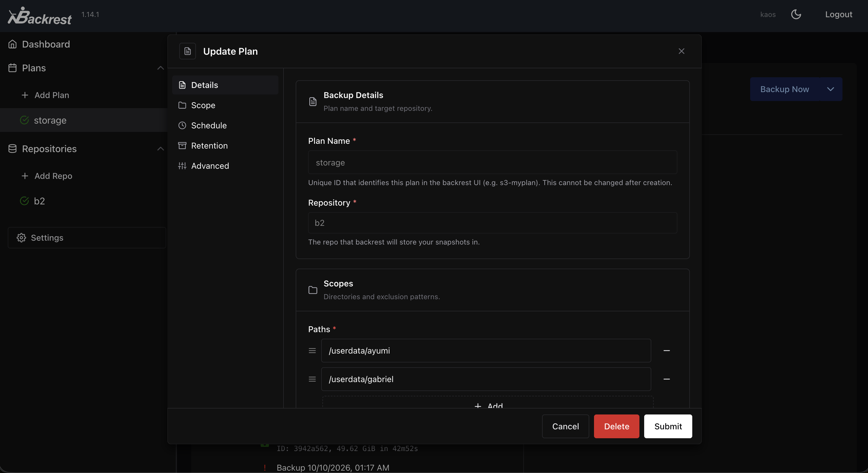Click the /userdata/ayumi path field
The height and width of the screenshot is (473, 868).
pos(486,351)
